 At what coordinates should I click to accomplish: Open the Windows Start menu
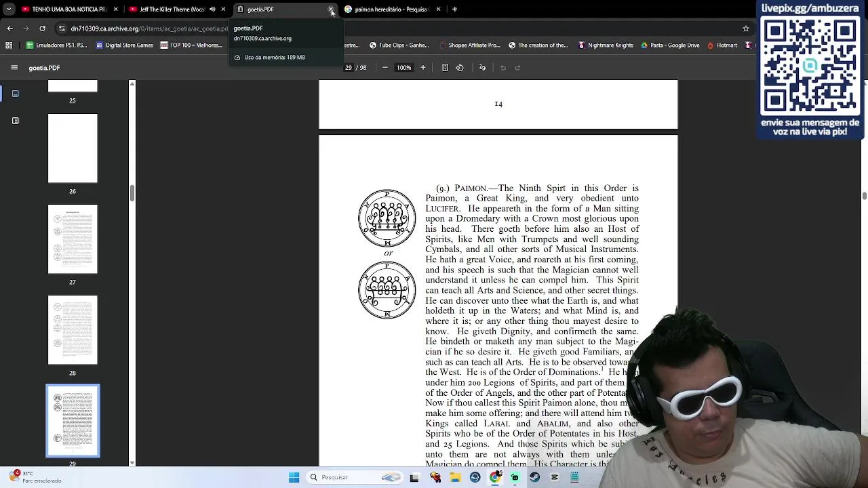tap(294, 477)
